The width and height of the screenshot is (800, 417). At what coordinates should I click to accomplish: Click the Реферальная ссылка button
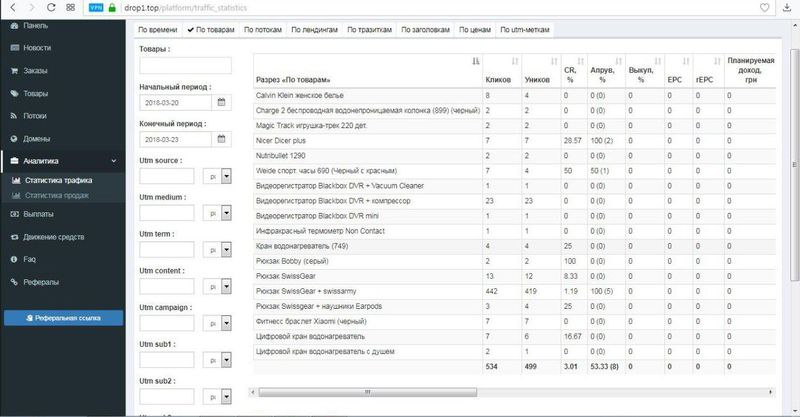pyautogui.click(x=64, y=318)
